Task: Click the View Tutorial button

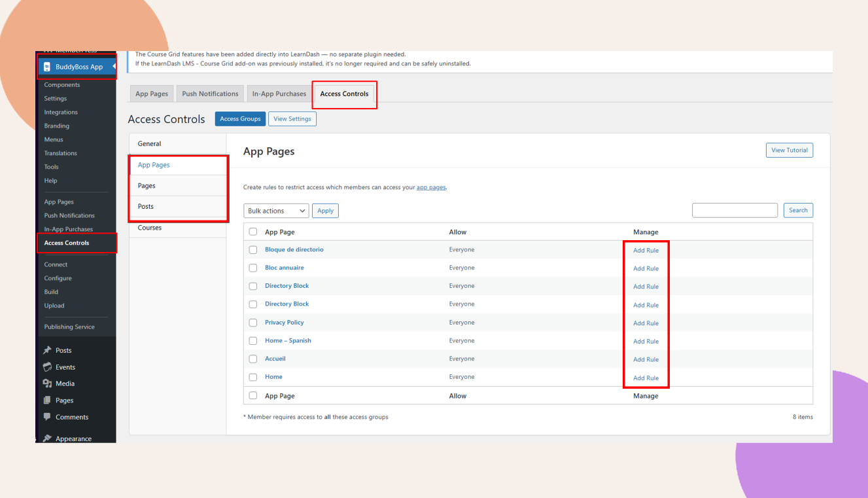Action: click(x=790, y=150)
